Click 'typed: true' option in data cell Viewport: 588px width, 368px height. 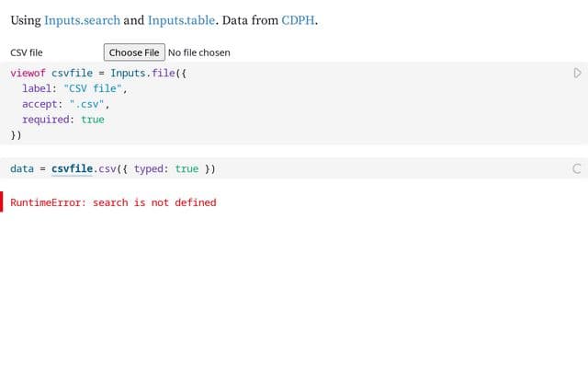(x=166, y=168)
